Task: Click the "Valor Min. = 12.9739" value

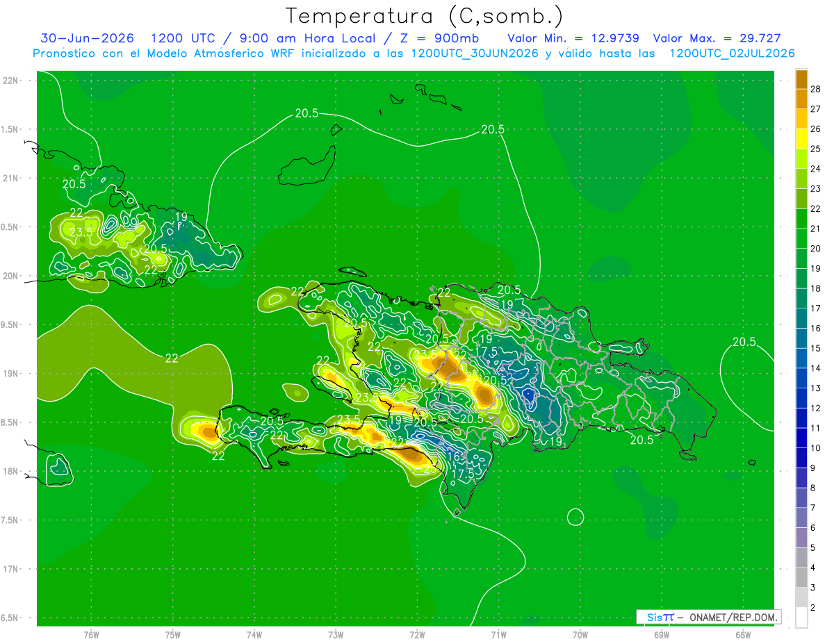Action: [x=573, y=38]
